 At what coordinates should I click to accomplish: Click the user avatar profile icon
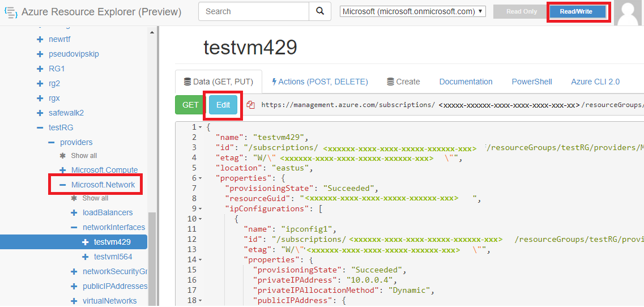[628, 13]
